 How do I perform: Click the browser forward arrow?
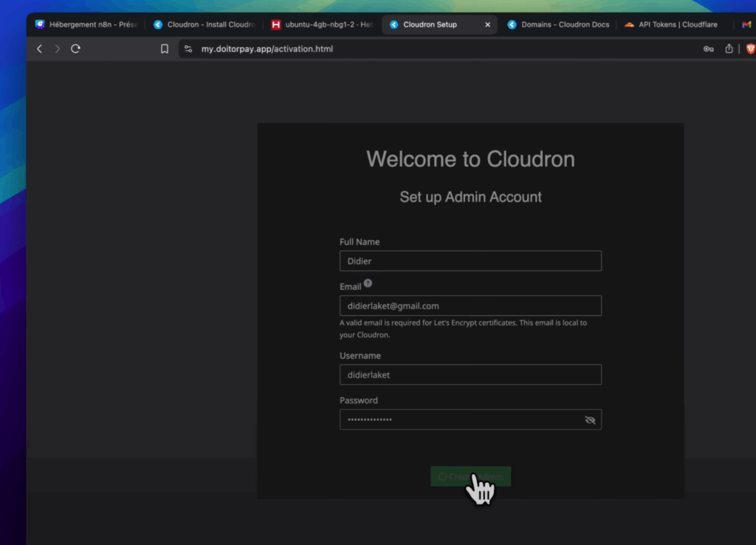point(58,49)
